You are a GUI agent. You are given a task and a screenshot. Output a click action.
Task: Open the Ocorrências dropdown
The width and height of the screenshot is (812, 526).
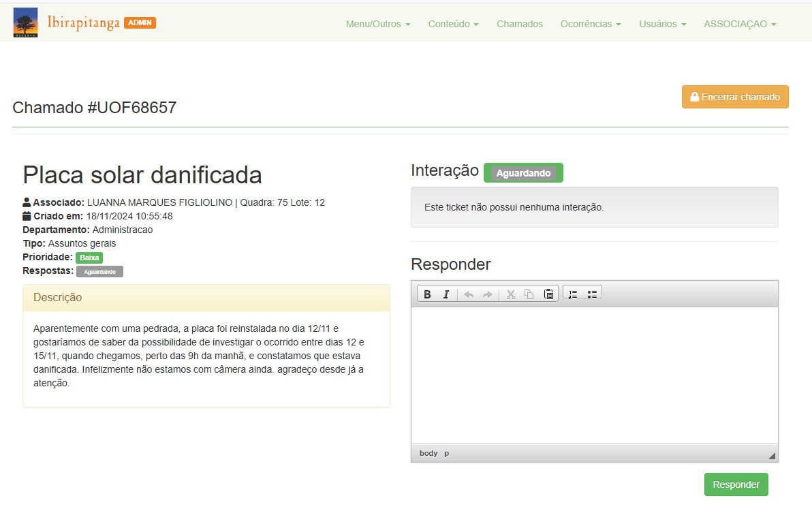point(591,24)
